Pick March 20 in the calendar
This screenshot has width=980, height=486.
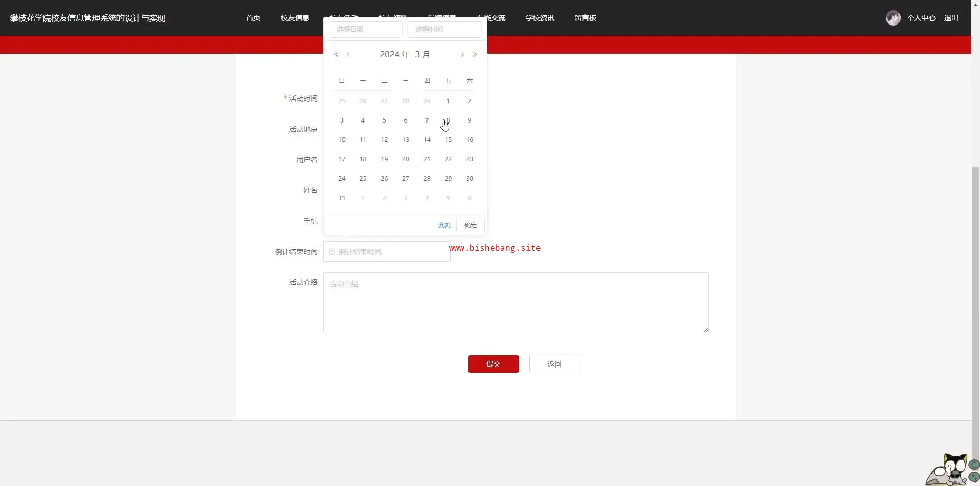click(406, 159)
